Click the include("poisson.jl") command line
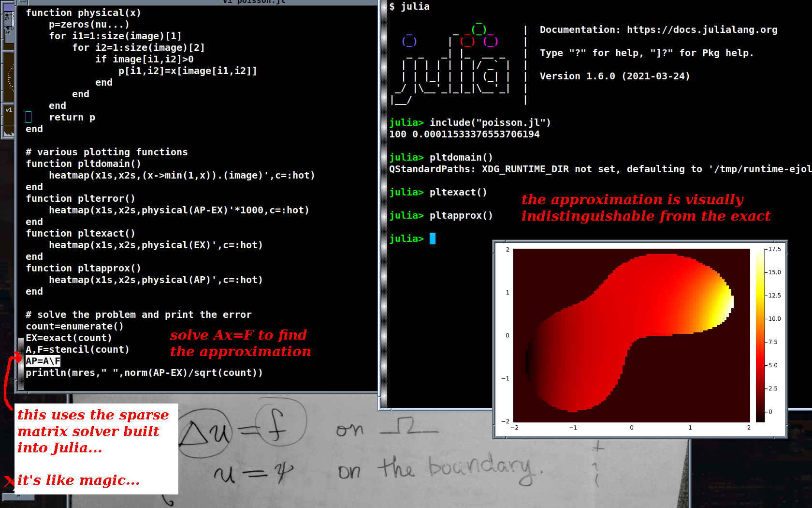 point(490,123)
